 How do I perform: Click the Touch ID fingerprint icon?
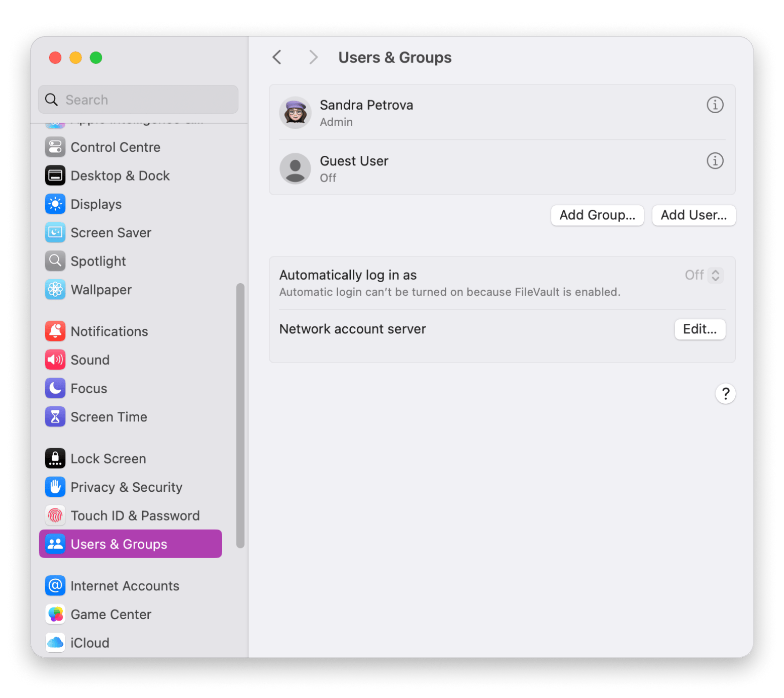(55, 515)
